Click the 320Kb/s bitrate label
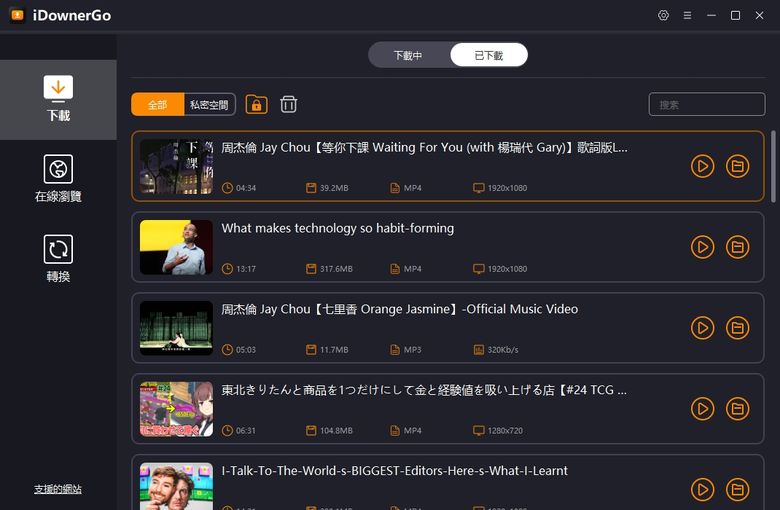 (x=503, y=350)
